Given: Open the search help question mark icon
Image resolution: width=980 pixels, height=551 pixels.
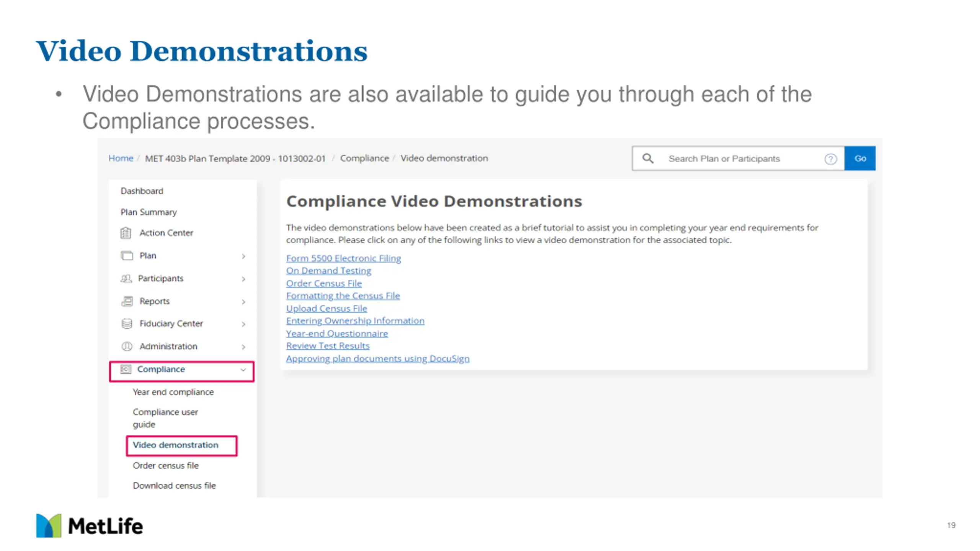Looking at the screenshot, I should click(x=830, y=159).
